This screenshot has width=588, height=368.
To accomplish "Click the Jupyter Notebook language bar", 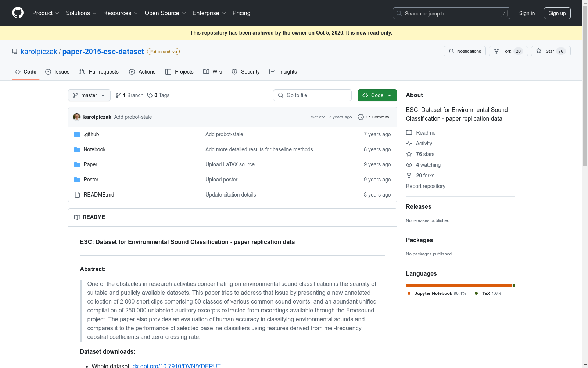I will coord(459,286).
